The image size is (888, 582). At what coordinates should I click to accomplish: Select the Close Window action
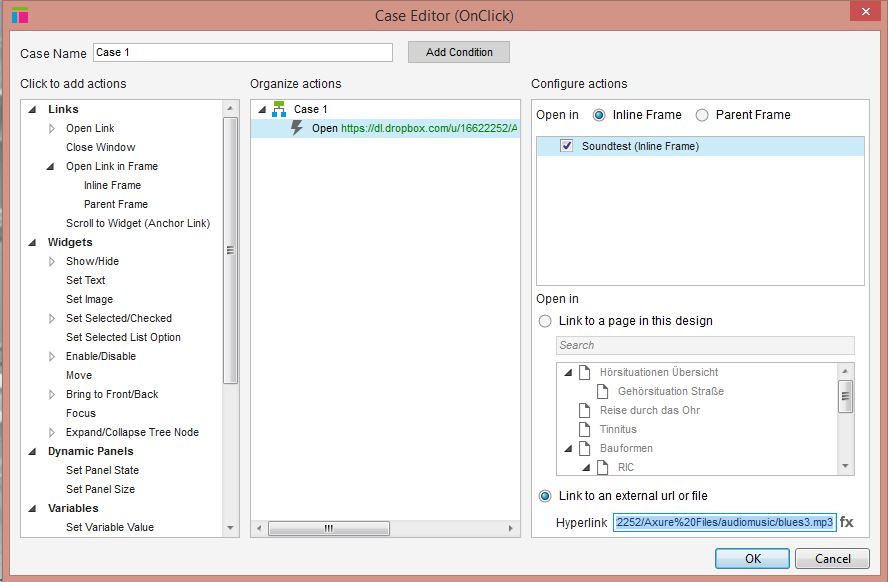100,147
